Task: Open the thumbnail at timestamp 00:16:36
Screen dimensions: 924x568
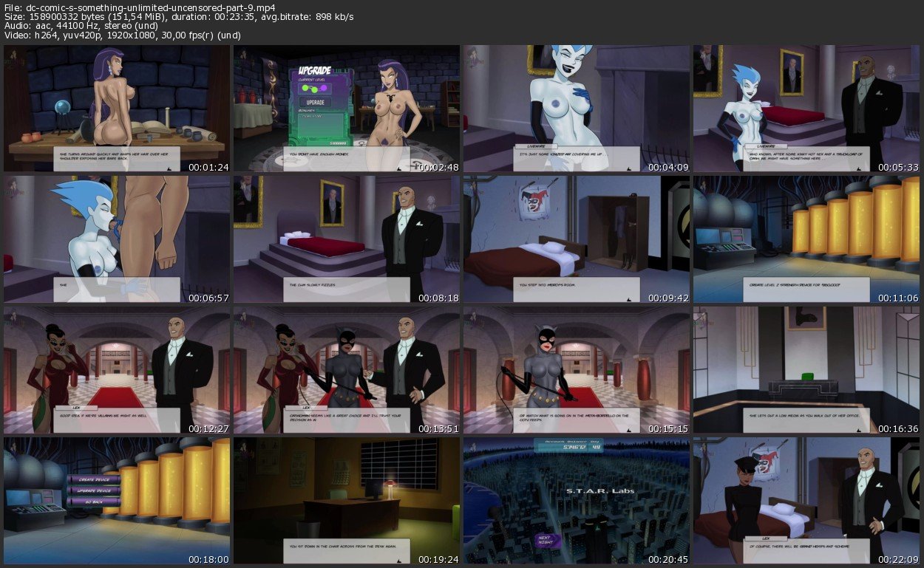Action: [806, 370]
